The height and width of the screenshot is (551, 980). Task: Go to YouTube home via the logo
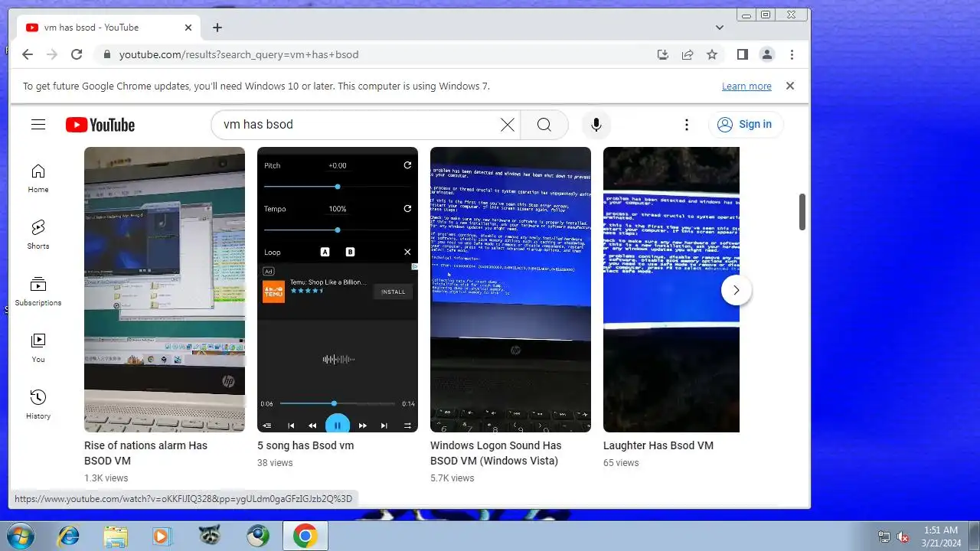click(100, 125)
